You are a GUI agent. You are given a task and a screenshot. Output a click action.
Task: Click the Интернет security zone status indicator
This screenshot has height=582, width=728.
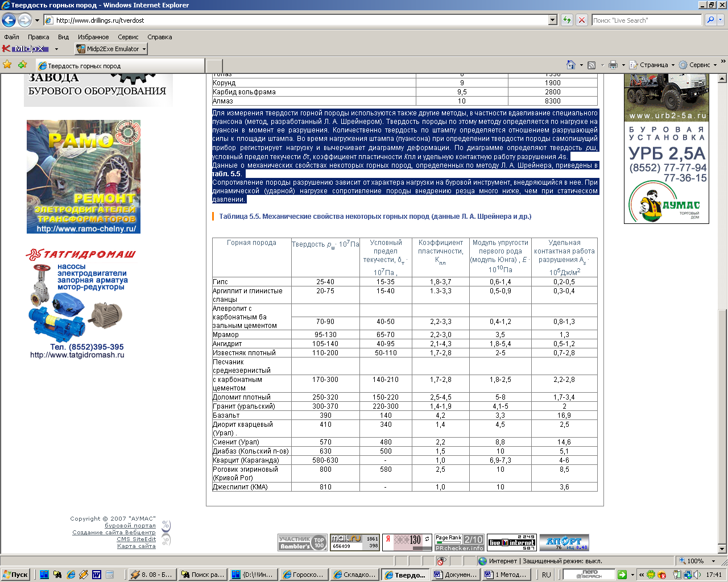[540, 560]
